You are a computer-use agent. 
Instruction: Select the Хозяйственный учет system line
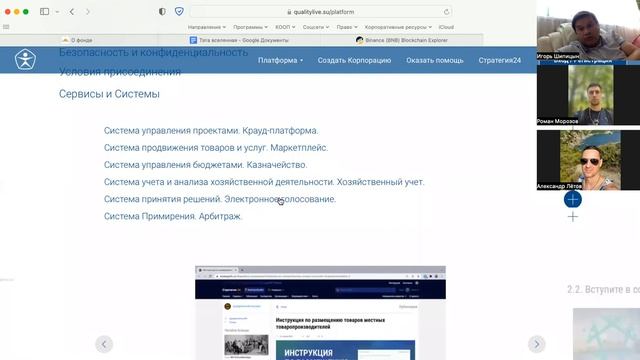264,182
